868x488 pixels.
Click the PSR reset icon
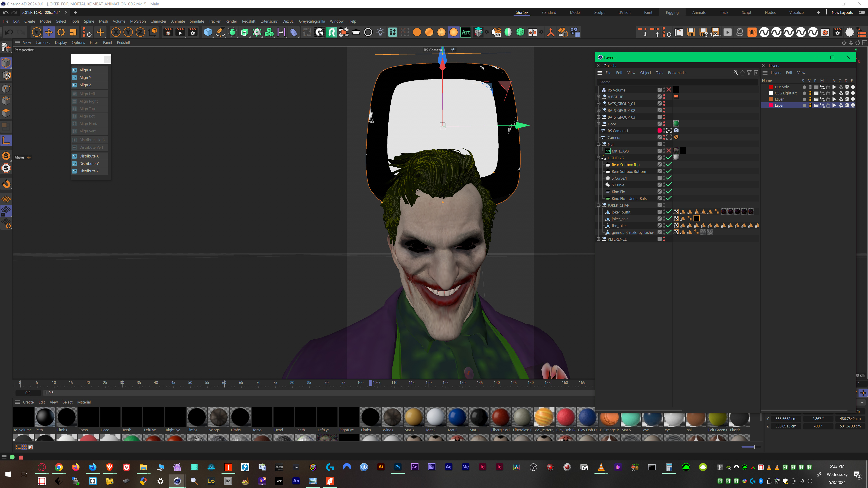(87, 32)
